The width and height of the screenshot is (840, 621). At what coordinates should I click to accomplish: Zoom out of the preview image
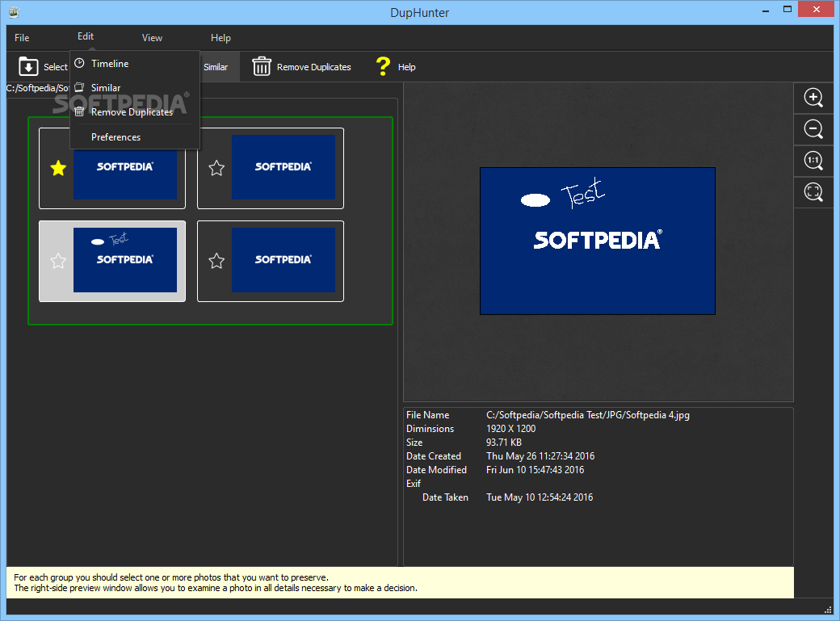pos(813,129)
